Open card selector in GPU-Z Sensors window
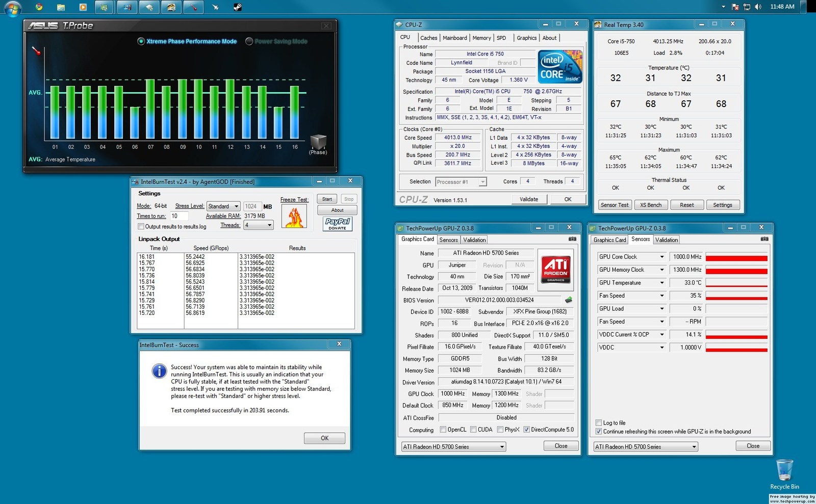 point(646,447)
